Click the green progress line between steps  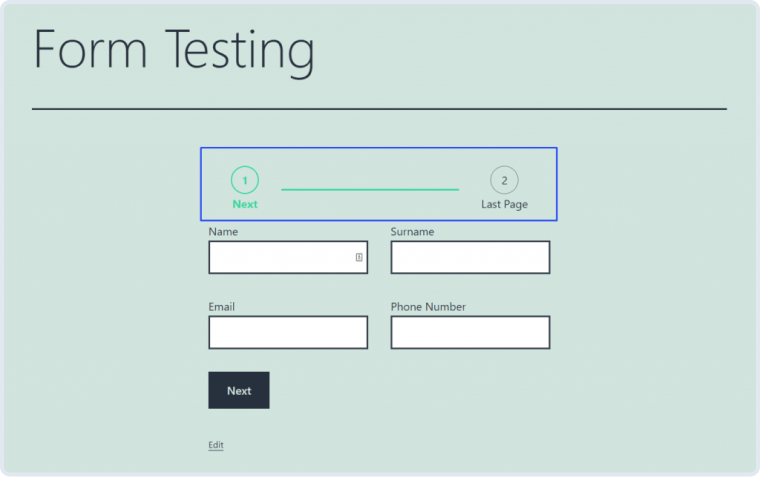[370, 190]
